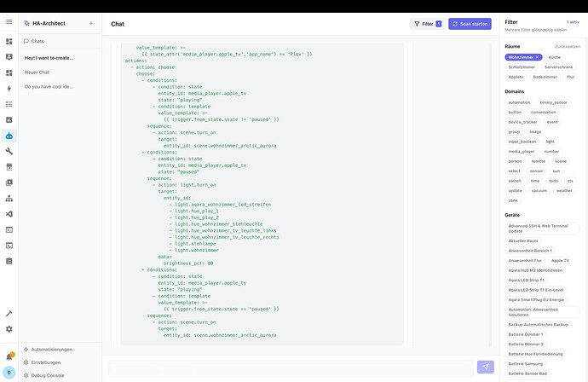Click the Zurücksetzen link to reset filters
588x382 pixels.
[x=568, y=46]
